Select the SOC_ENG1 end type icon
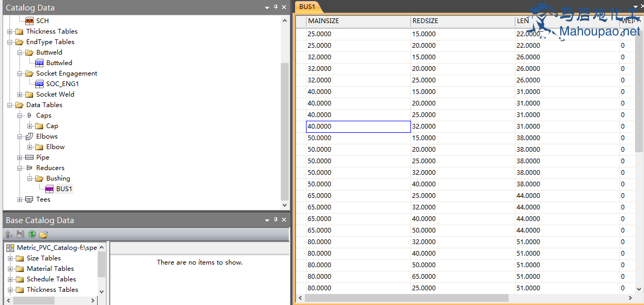644x305 pixels. click(x=39, y=84)
